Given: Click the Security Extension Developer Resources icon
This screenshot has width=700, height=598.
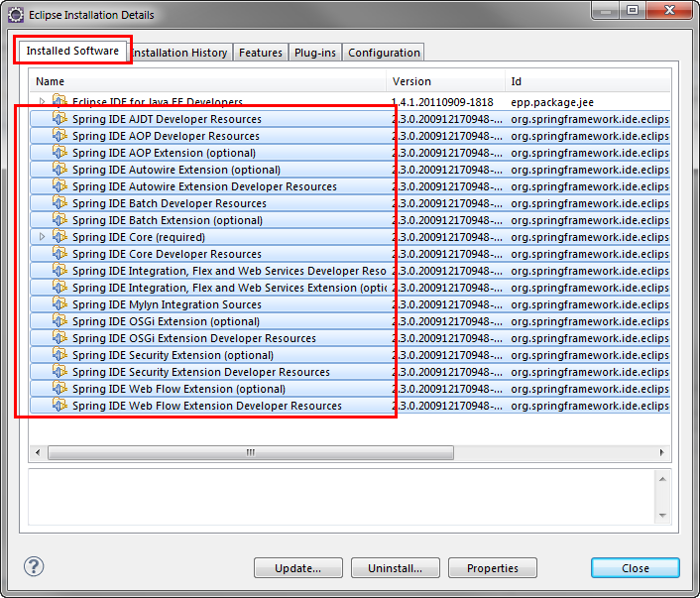Looking at the screenshot, I should point(59,372).
